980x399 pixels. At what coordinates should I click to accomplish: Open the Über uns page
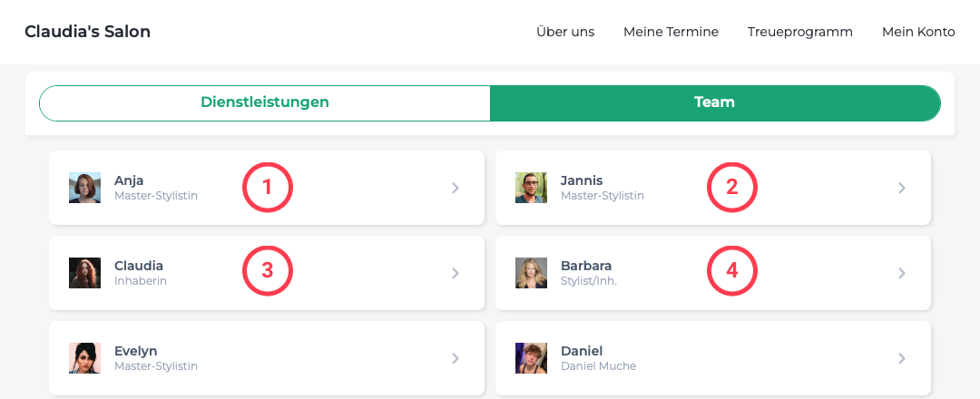[565, 32]
